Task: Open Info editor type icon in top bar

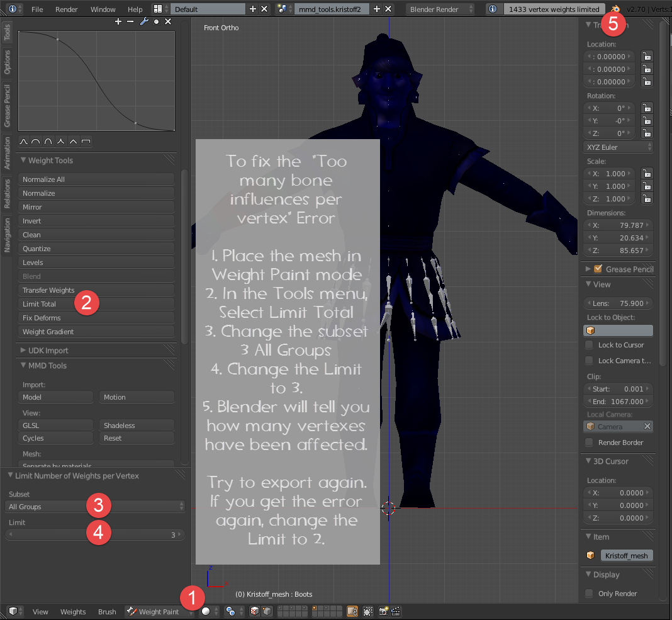Action: pyautogui.click(x=16, y=9)
